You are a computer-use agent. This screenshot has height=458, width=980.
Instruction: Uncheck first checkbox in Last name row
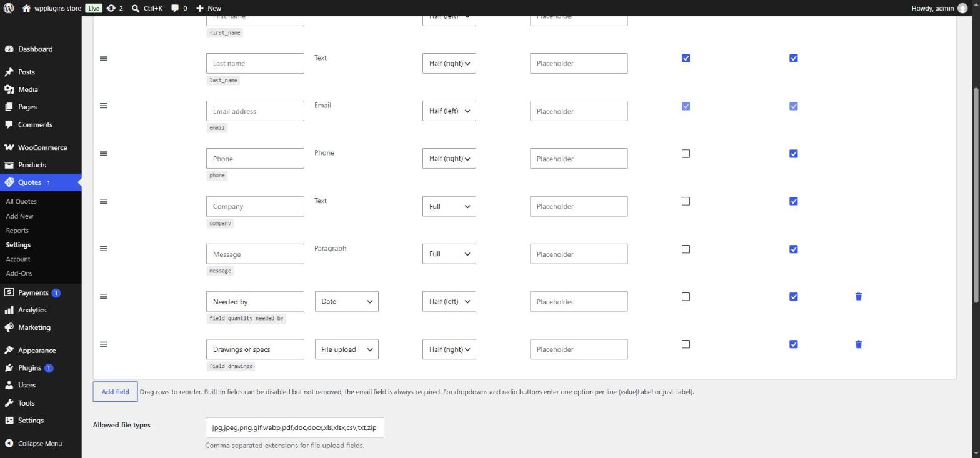[x=686, y=58]
